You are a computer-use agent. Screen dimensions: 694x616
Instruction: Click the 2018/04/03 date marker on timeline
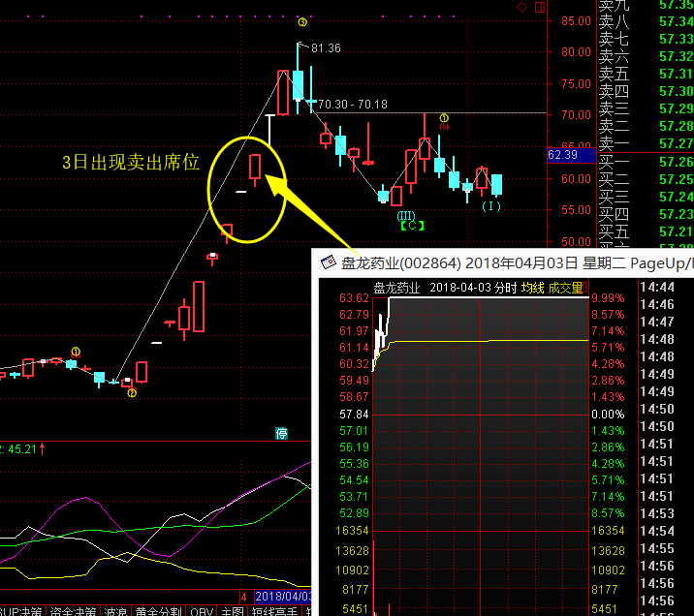pos(284,597)
